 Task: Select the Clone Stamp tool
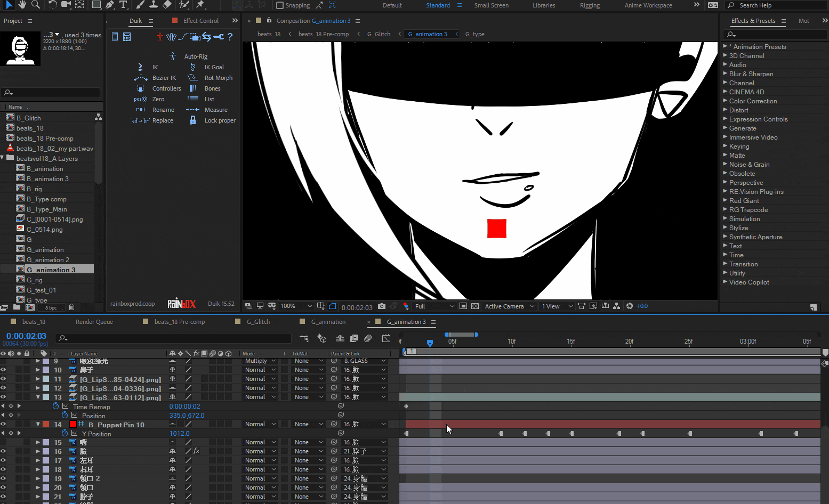pyautogui.click(x=154, y=5)
